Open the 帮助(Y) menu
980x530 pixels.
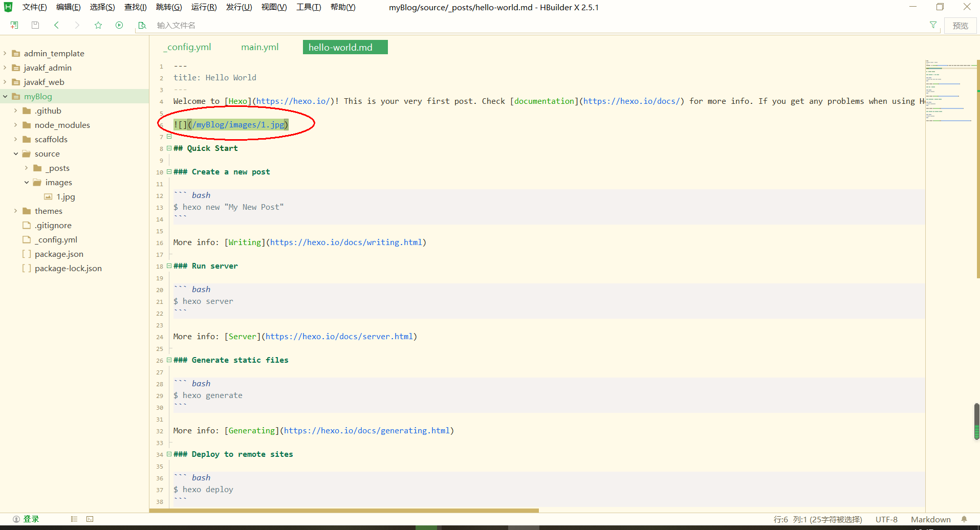(343, 7)
